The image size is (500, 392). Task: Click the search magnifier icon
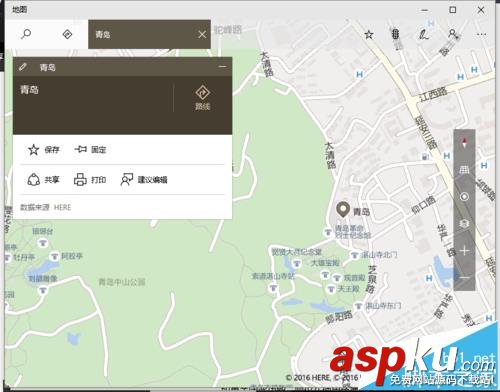pyautogui.click(x=26, y=34)
